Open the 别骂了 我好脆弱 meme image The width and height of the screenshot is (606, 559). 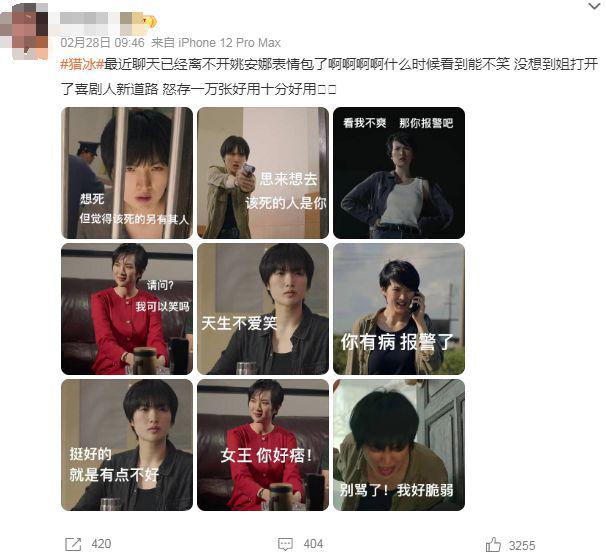pos(399,445)
